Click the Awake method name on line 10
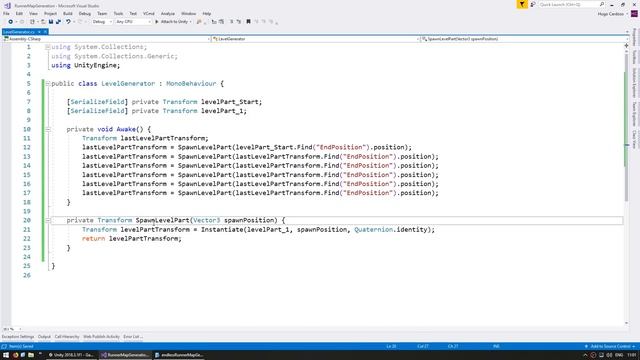The width and height of the screenshot is (640, 360). [x=126, y=129]
